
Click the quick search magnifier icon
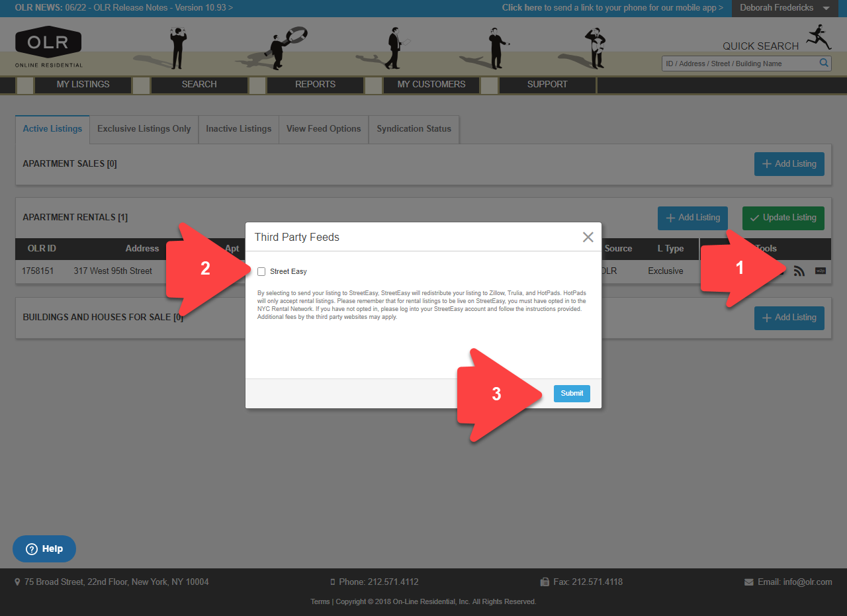(824, 63)
